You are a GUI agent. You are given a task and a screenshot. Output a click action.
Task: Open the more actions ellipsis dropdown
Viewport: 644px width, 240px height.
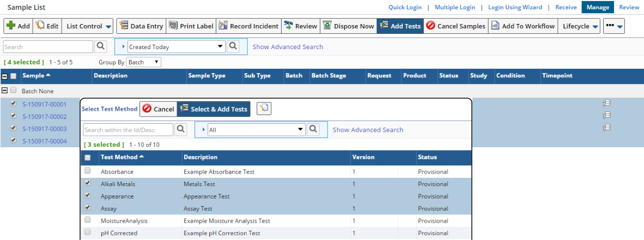[614, 26]
